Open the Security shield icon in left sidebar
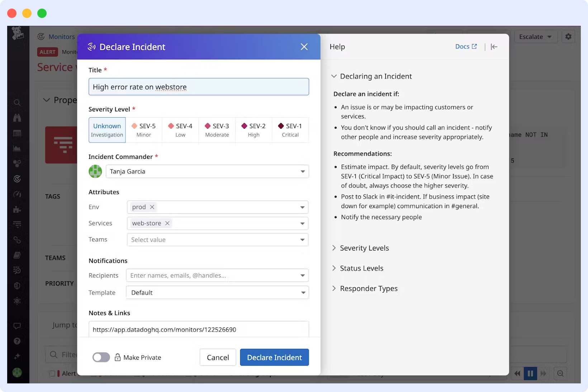Screen dimensions: 588x392 click(17, 286)
